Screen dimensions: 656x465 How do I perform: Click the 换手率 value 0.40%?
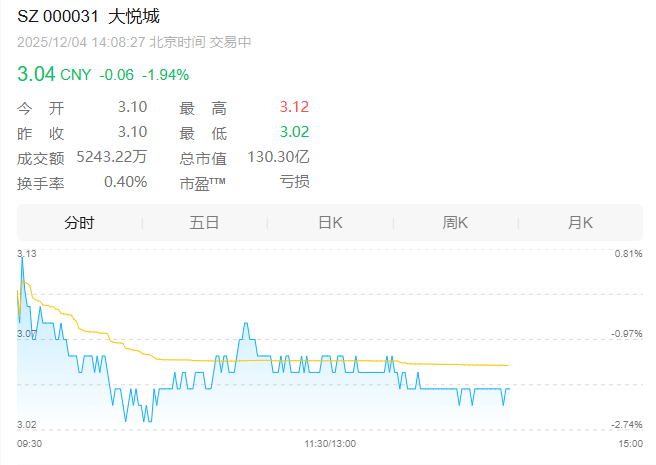[126, 182]
